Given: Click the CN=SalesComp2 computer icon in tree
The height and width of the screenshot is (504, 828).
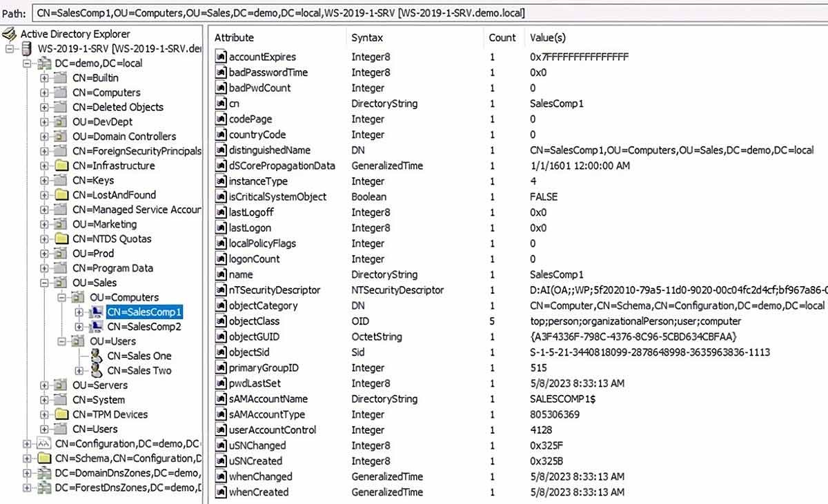Looking at the screenshot, I should 96,327.
